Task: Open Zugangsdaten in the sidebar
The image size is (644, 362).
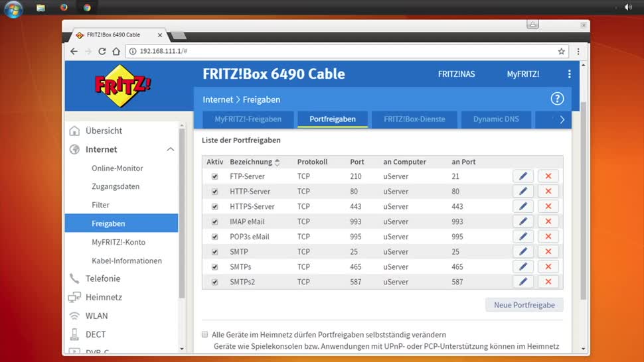Action: [x=116, y=186]
